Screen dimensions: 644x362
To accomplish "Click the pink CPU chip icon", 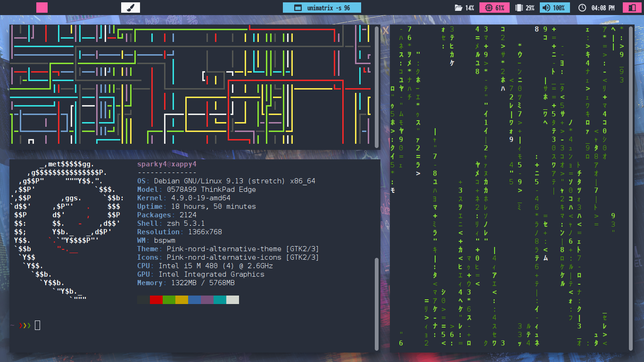I will [x=488, y=8].
